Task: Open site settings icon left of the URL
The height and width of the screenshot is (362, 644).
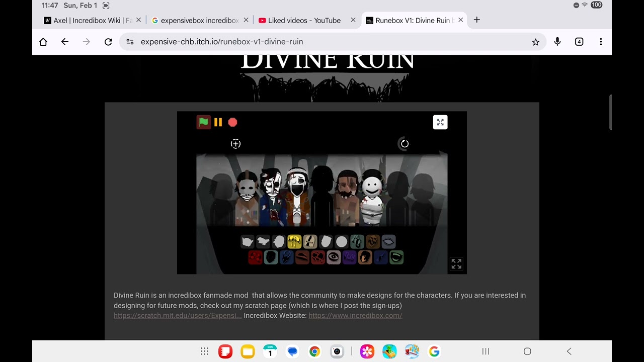Action: (x=130, y=42)
